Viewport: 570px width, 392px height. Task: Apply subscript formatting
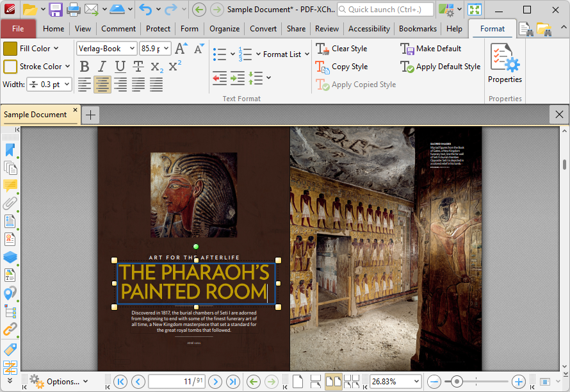pyautogui.click(x=157, y=67)
